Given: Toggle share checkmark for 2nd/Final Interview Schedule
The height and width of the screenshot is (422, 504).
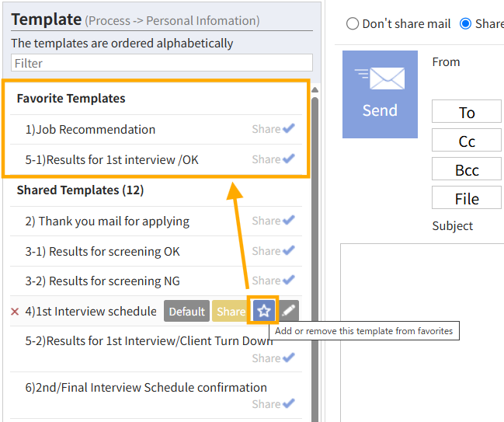Looking at the screenshot, I should coord(289,403).
